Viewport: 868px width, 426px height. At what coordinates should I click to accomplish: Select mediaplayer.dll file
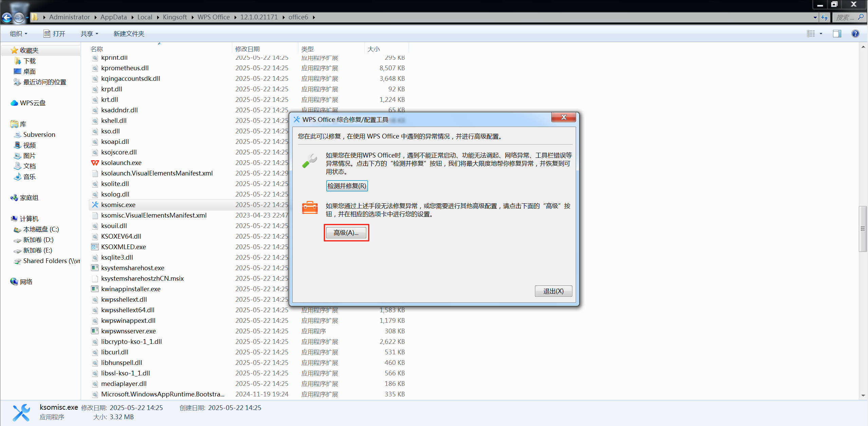tap(124, 384)
